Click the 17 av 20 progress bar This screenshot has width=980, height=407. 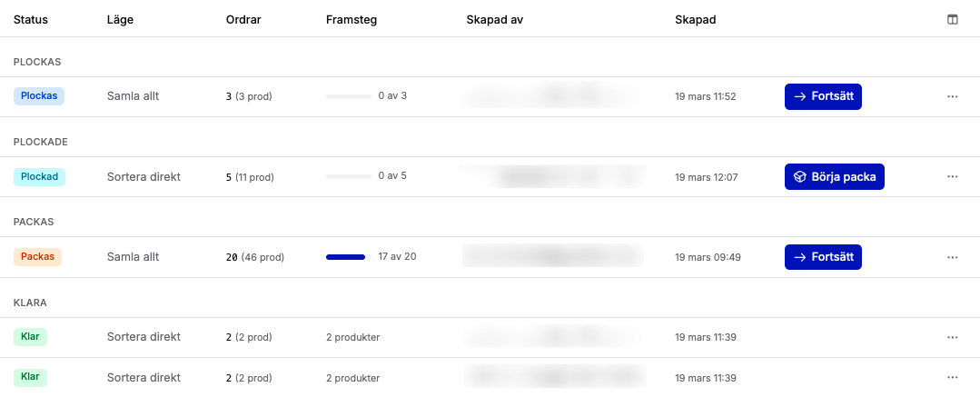[348, 257]
